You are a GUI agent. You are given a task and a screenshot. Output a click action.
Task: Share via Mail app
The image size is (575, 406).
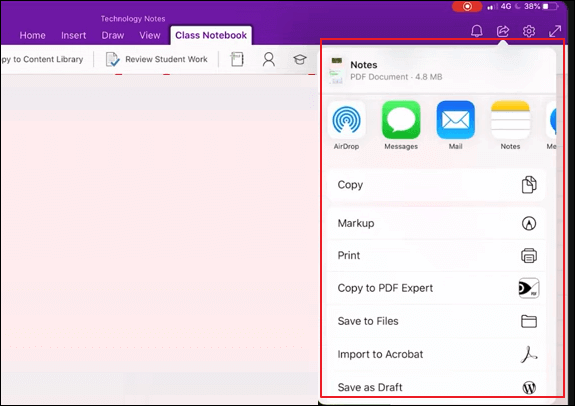(455, 125)
